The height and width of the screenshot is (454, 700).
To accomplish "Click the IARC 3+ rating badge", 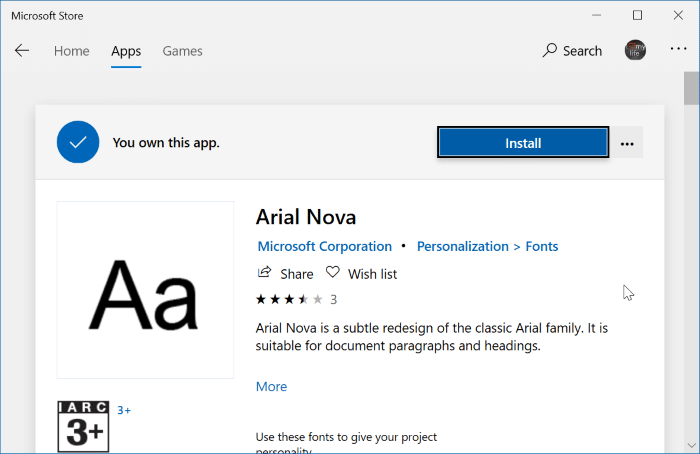I will tap(83, 426).
